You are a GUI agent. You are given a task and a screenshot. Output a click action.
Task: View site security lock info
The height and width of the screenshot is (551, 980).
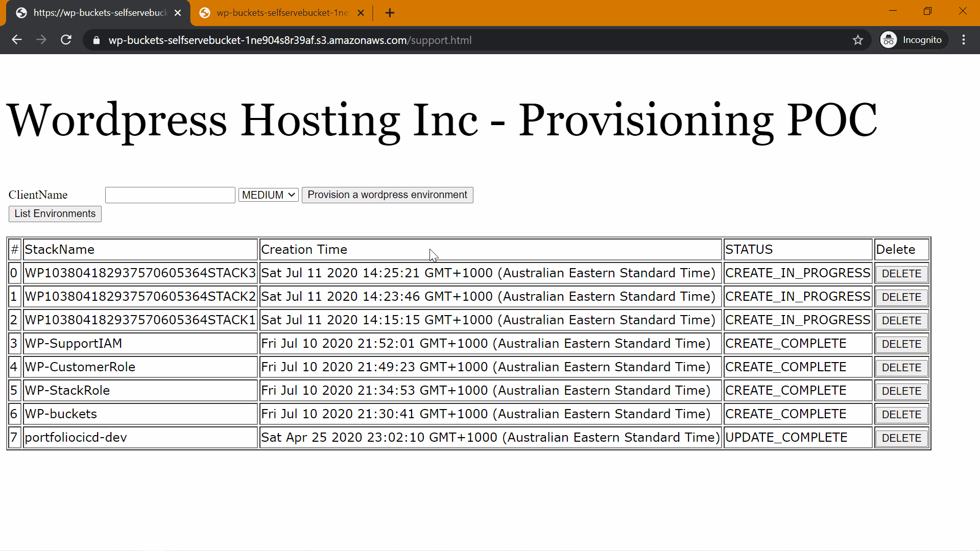pyautogui.click(x=96, y=40)
